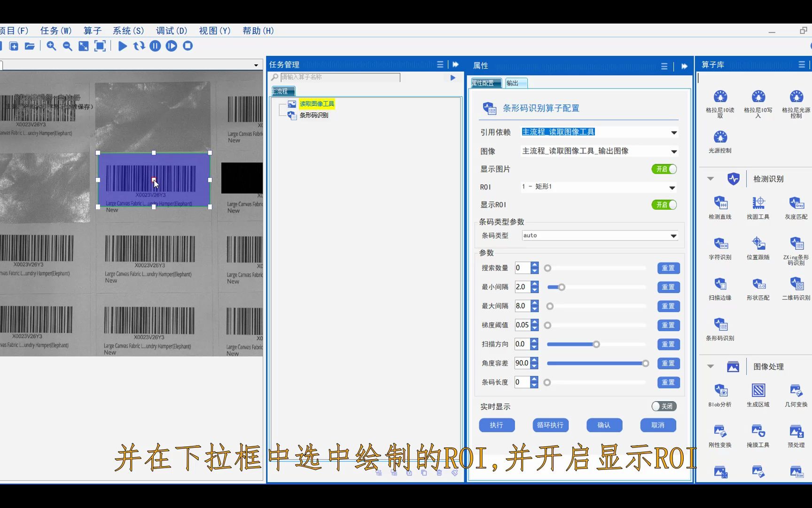Choose the 检测直线 tool icon
The width and height of the screenshot is (812, 508).
(720, 203)
